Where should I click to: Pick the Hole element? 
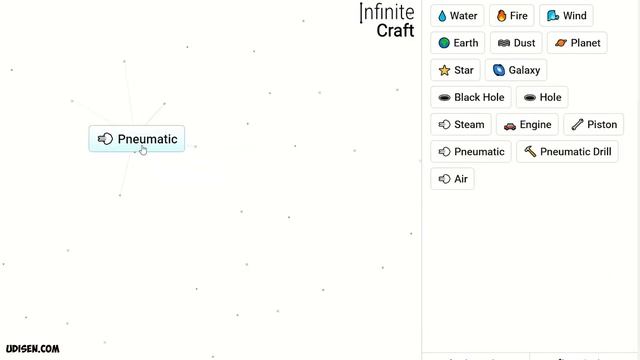pos(542,97)
